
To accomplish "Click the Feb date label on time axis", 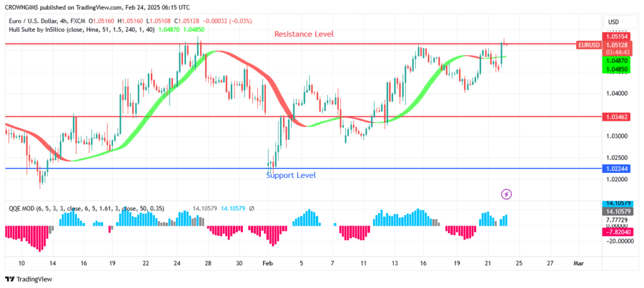I will 268,263.
